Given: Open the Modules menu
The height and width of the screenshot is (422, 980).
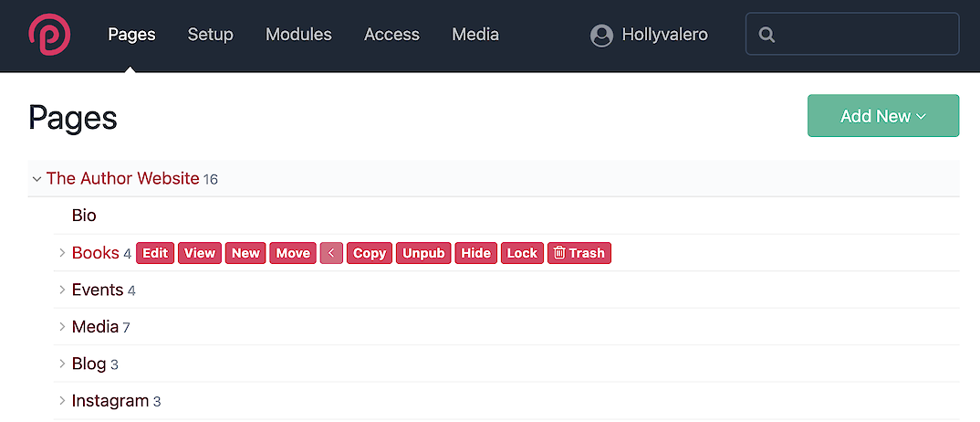Looking at the screenshot, I should click(x=298, y=35).
